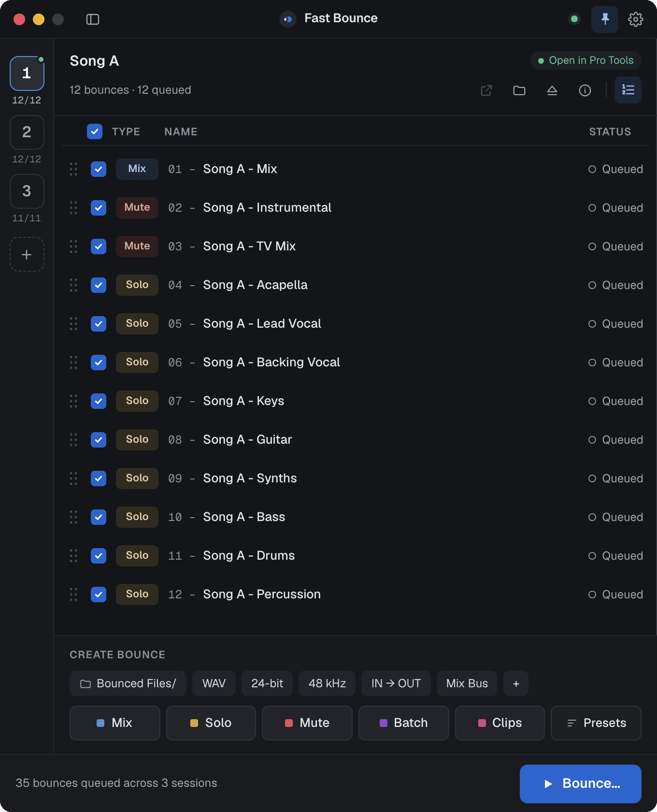Open the 48 kHz sample rate selector
The height and width of the screenshot is (812, 657).
(x=327, y=683)
